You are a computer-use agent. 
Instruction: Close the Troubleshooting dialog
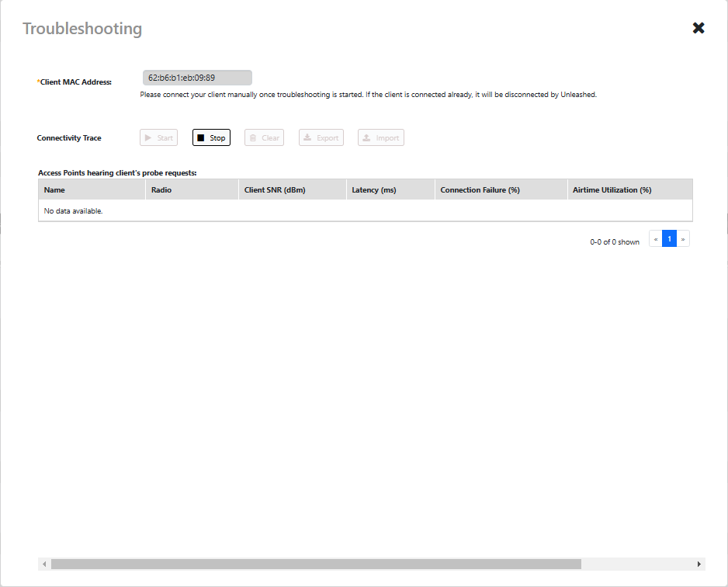pyautogui.click(x=699, y=28)
